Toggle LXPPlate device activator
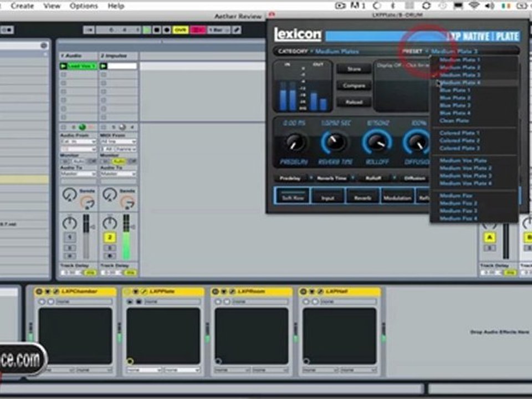 127,291
